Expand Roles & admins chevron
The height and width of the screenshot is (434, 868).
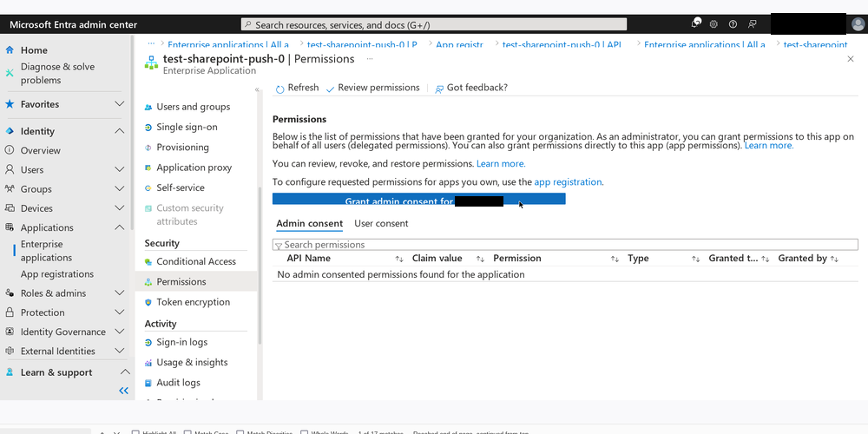[119, 293]
